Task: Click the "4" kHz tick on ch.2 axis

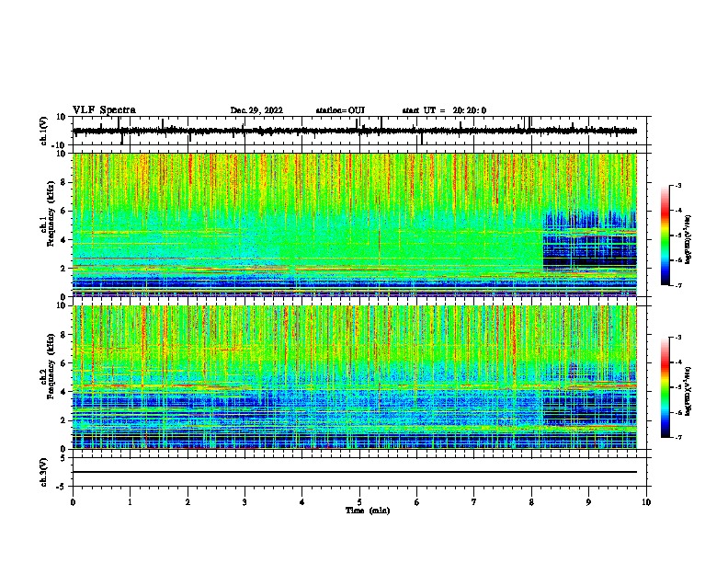Action: [x=63, y=392]
